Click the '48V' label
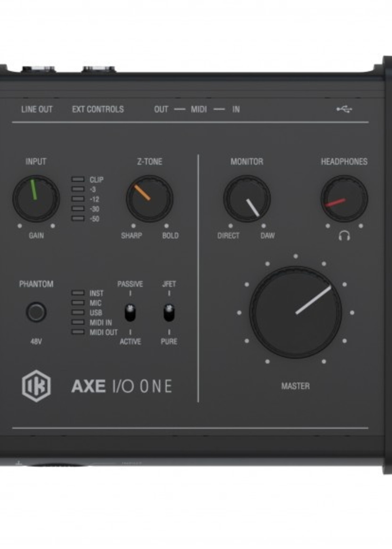The image size is (392, 549). [x=36, y=341]
